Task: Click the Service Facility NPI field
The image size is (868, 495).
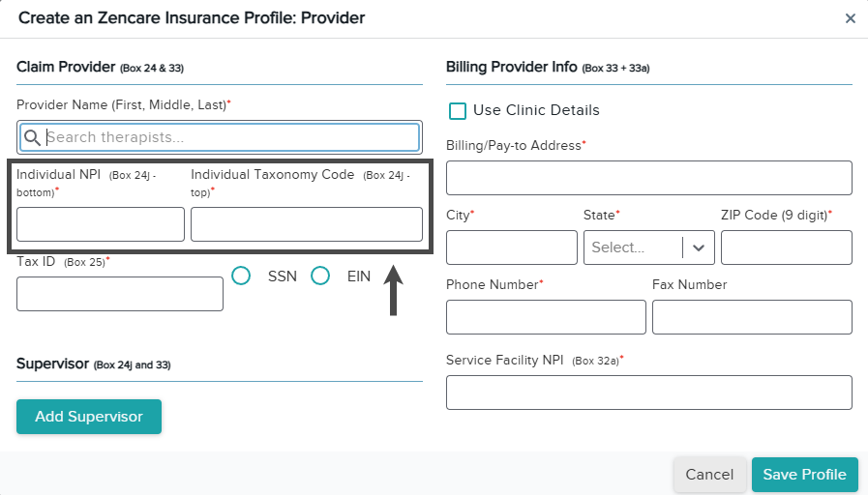Action: coord(648,393)
